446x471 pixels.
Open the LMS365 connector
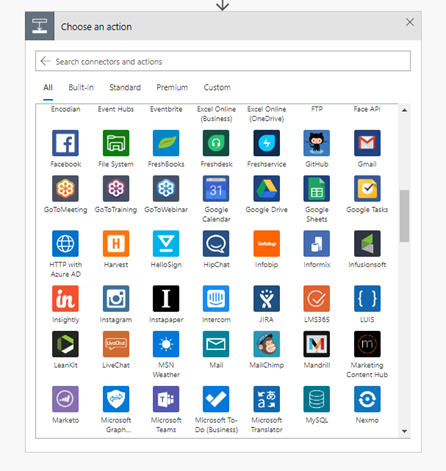317,298
